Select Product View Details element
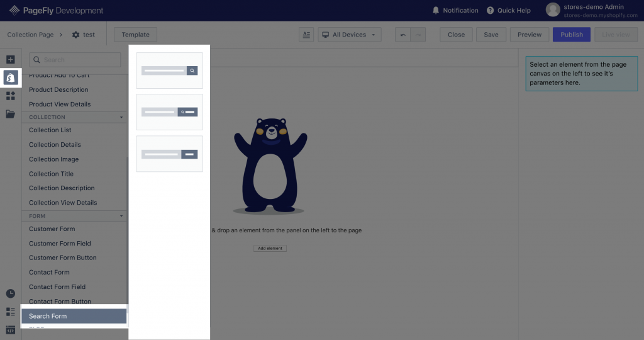This screenshot has height=340, width=644. coord(60,105)
